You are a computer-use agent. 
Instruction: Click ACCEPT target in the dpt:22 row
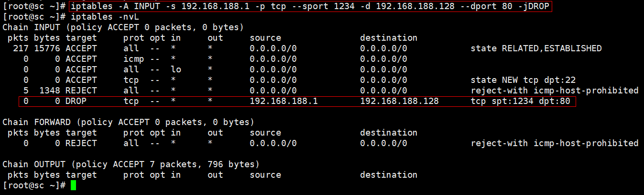click(81, 80)
